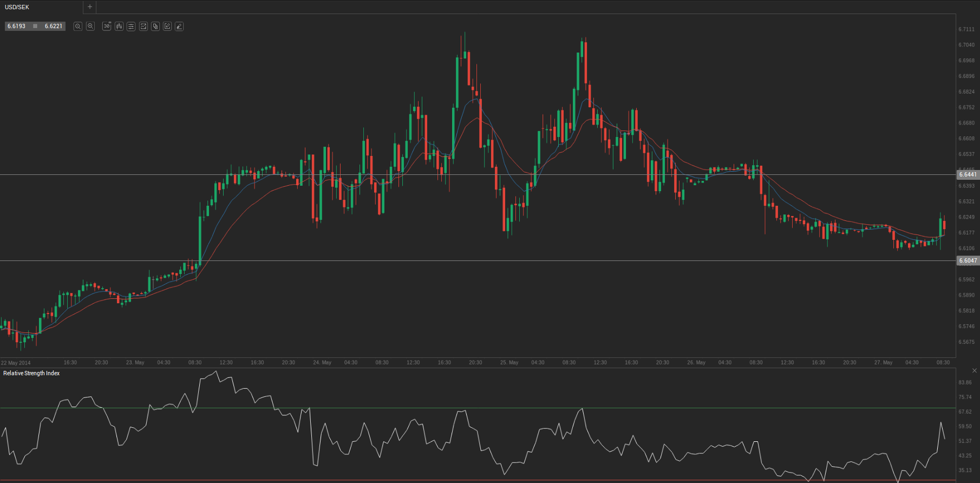980x483 pixels.
Task: Click the edit pencil-in-square icon
Action: 167,26
